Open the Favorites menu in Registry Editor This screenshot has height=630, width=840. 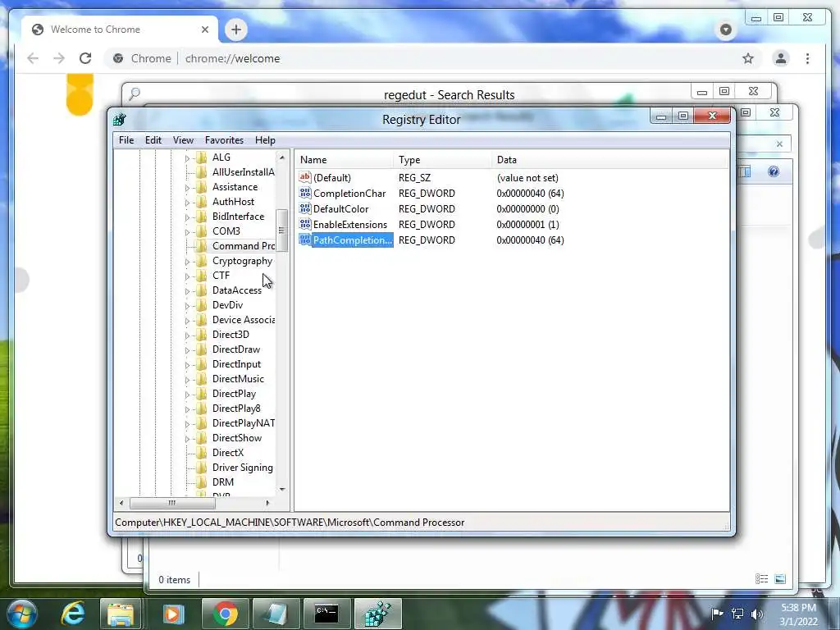pos(225,139)
